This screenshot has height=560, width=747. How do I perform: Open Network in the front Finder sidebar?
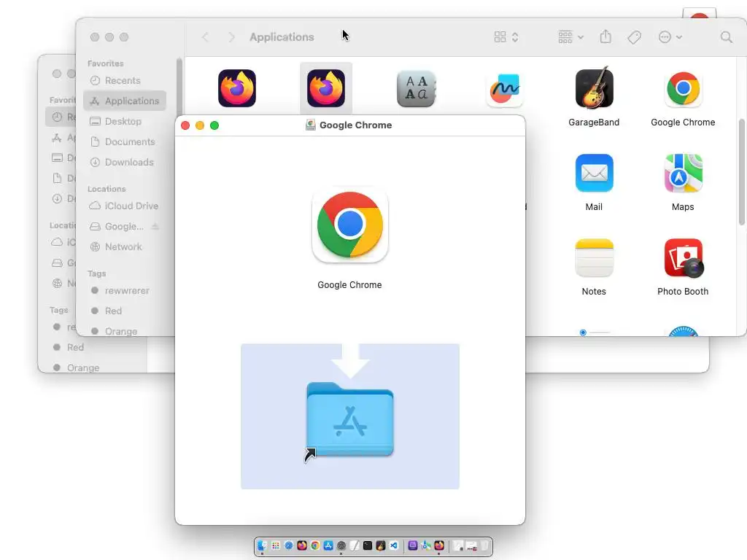click(x=125, y=246)
